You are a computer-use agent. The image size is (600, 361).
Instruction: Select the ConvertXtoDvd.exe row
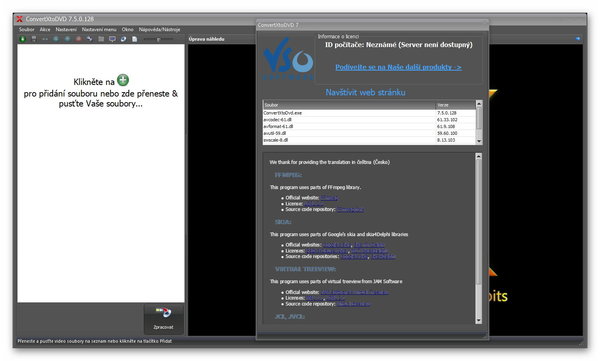click(369, 113)
